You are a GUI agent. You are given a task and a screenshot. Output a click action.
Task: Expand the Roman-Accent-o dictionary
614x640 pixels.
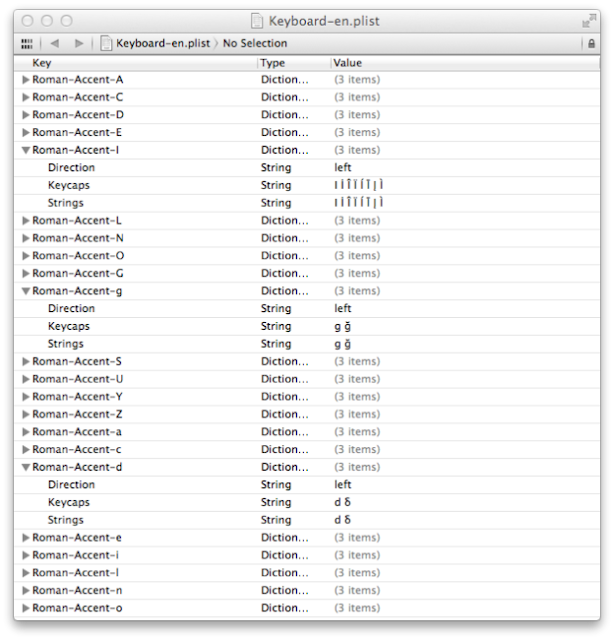[x=26, y=608]
